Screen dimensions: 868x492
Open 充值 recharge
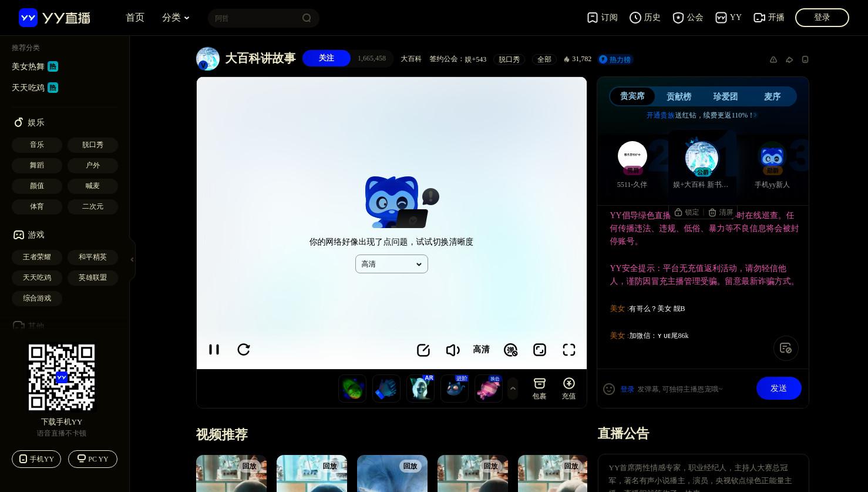tap(568, 389)
